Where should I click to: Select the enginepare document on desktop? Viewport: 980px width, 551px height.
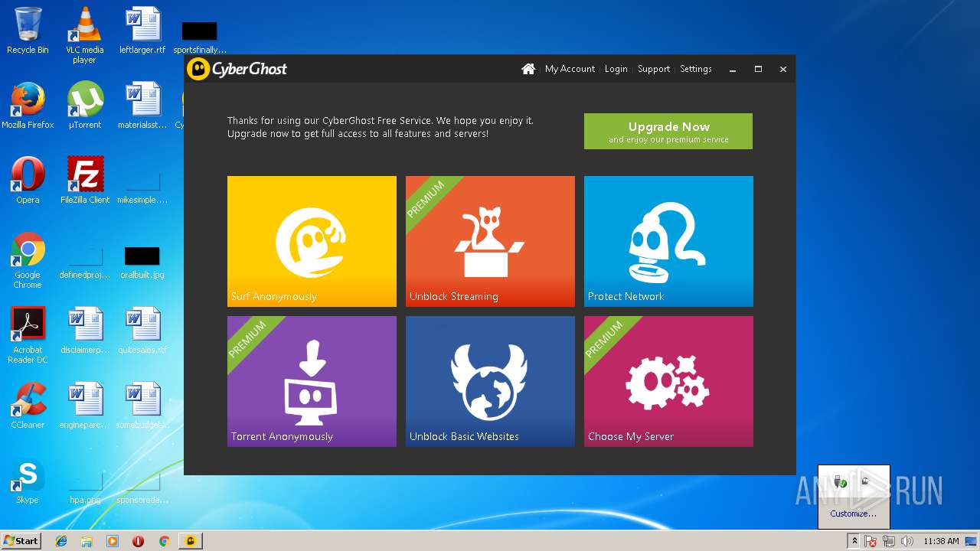click(x=85, y=406)
